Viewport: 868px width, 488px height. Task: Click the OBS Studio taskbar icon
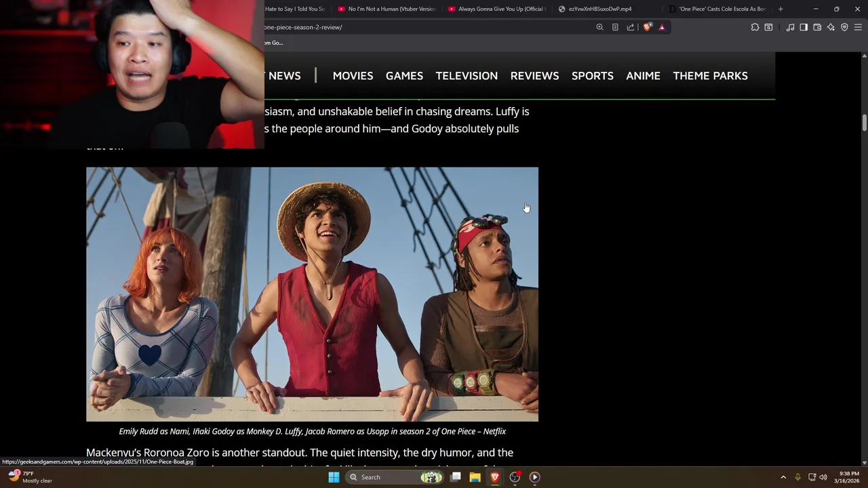pos(515,477)
